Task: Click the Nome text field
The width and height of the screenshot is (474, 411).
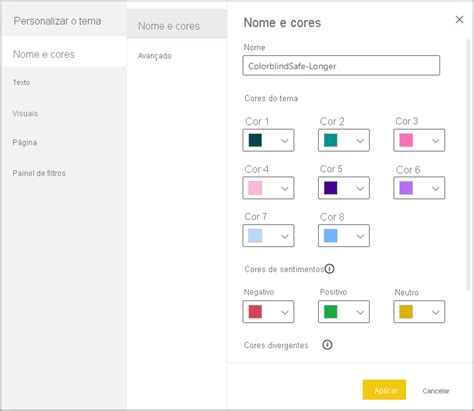Action: 341,66
